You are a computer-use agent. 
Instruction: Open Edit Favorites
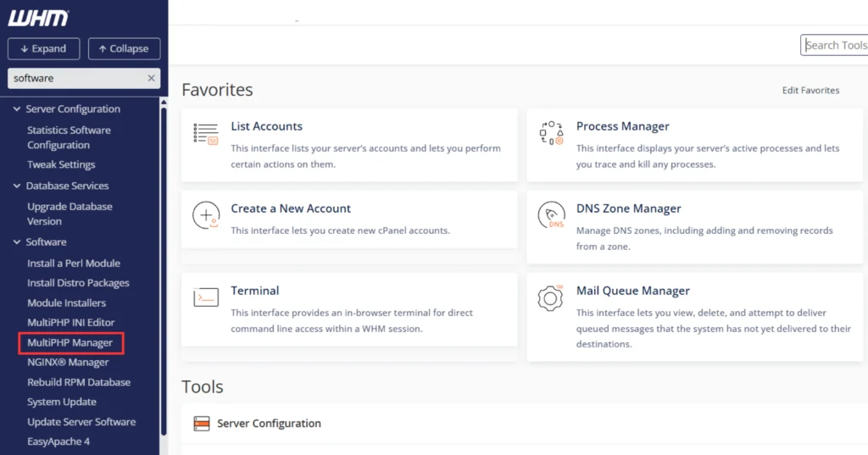tap(810, 90)
